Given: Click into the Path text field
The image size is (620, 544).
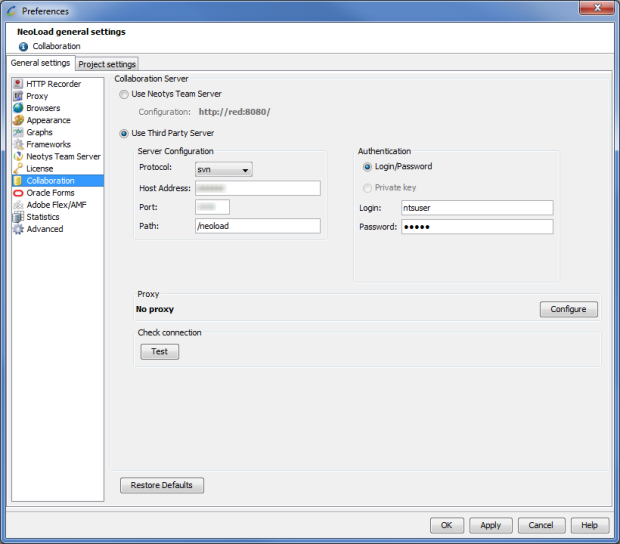Looking at the screenshot, I should tap(257, 226).
